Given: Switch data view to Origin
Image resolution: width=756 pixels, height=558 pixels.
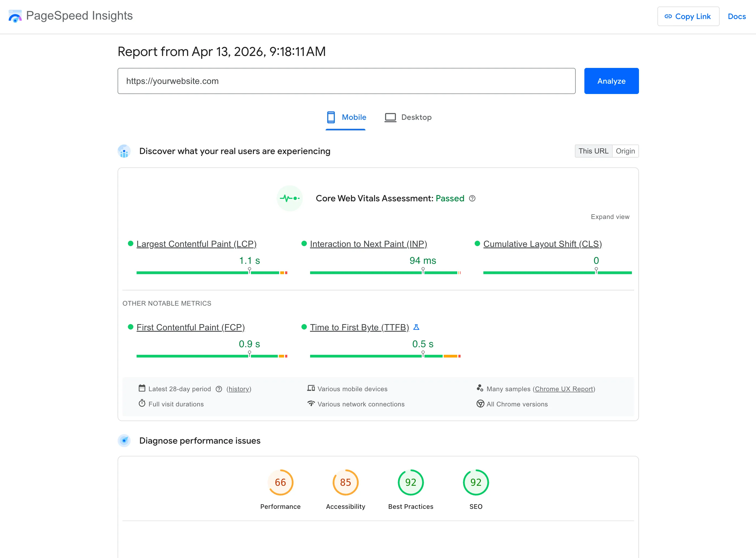Looking at the screenshot, I should coord(626,151).
